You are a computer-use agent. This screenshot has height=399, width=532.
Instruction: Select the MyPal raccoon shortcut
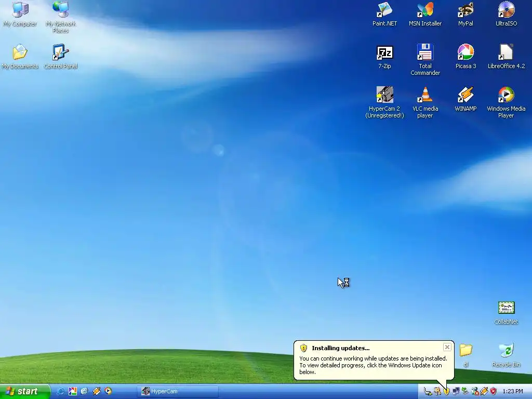coord(465,14)
